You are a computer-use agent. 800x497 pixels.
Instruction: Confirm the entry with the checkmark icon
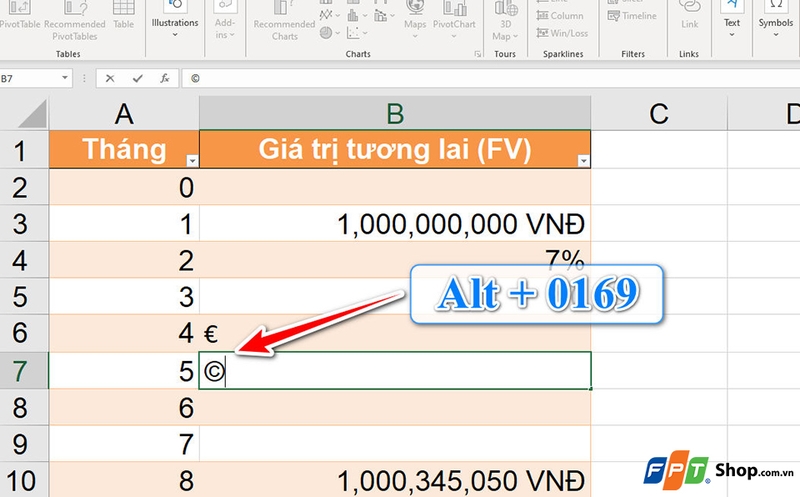[137, 78]
